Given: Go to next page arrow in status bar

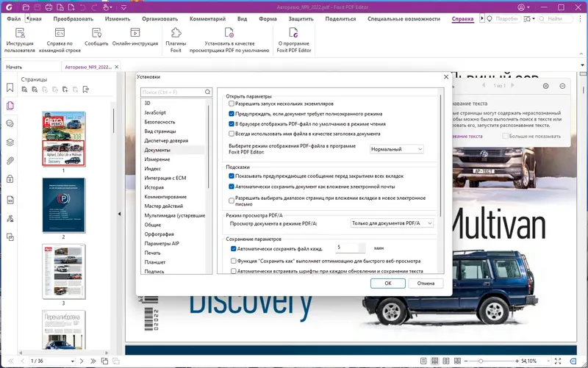Looking at the screenshot, I should pyautogui.click(x=82, y=361).
